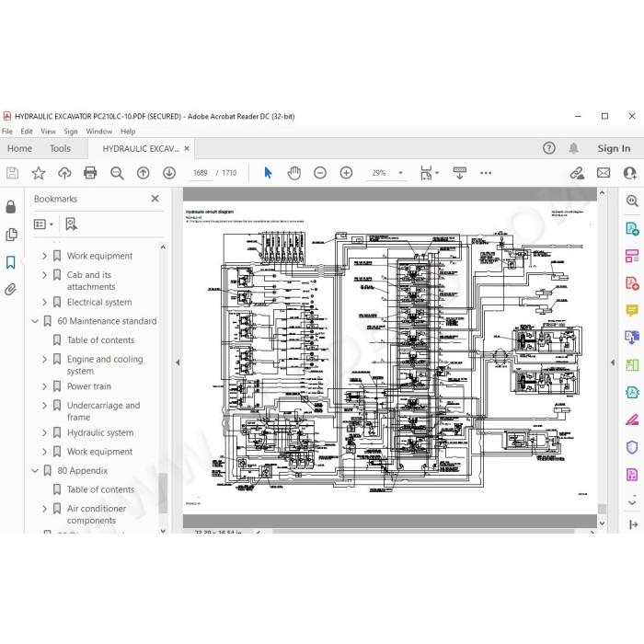Expand Air conditioner components bookmark
Image resolution: width=644 pixels, height=644 pixels.
coord(44,509)
